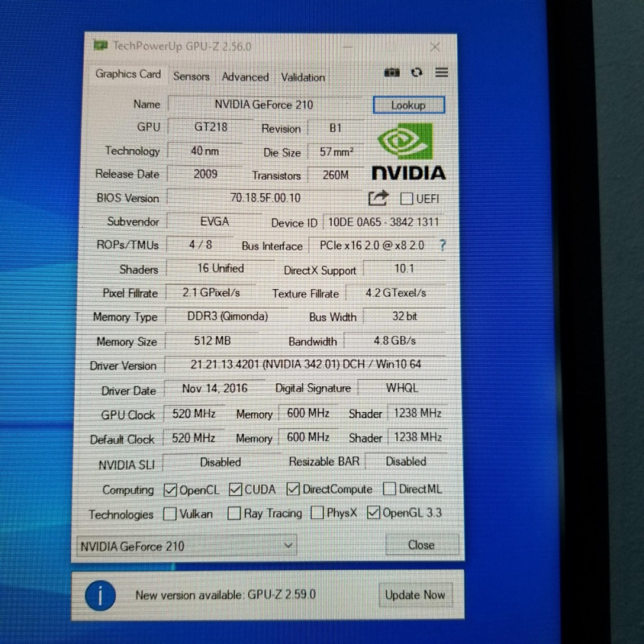Click the Memory Type DDR3 (Qimonda) field
644x644 pixels.
tap(227, 317)
